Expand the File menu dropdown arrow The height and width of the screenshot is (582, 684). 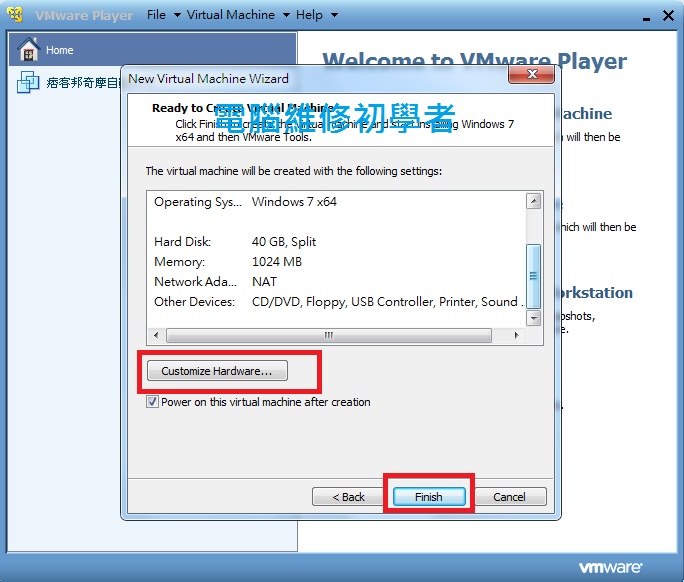(177, 15)
